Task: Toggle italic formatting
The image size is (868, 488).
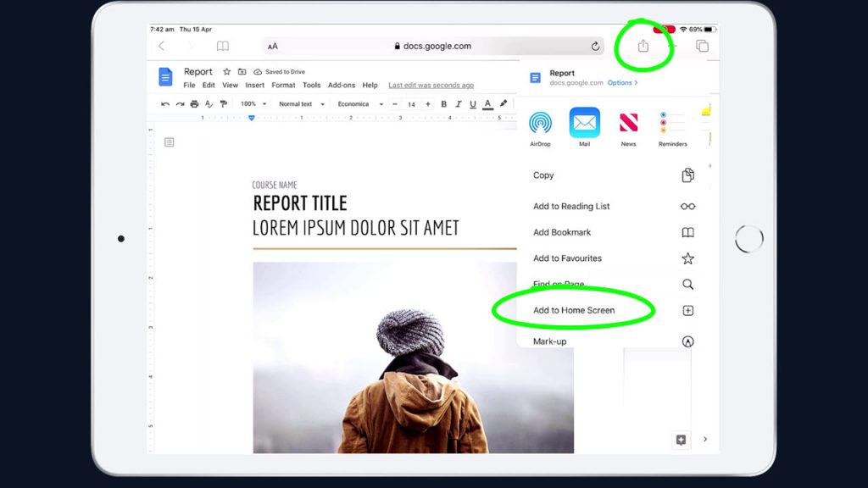Action: (x=457, y=103)
